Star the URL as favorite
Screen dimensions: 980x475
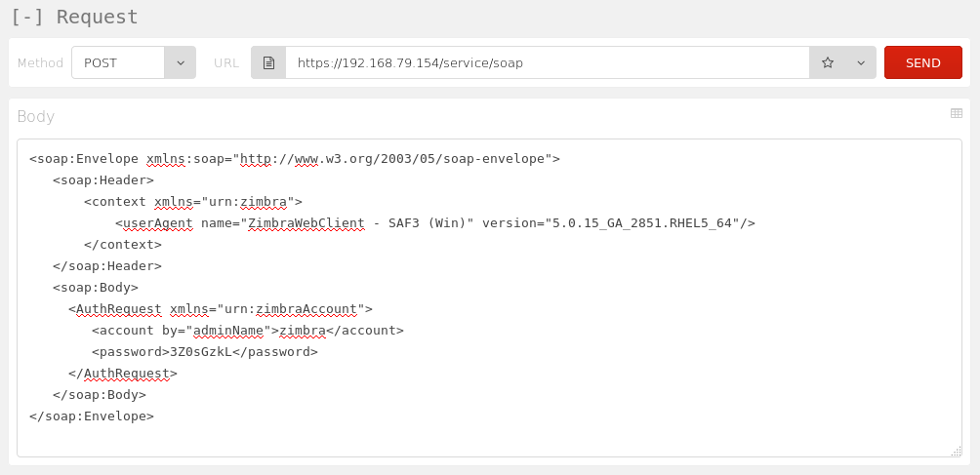[x=828, y=62]
